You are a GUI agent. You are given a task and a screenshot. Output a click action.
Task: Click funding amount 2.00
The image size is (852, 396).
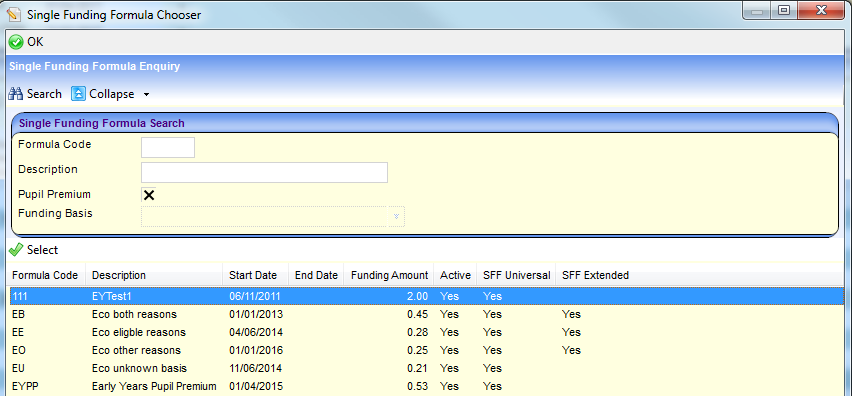coord(417,297)
